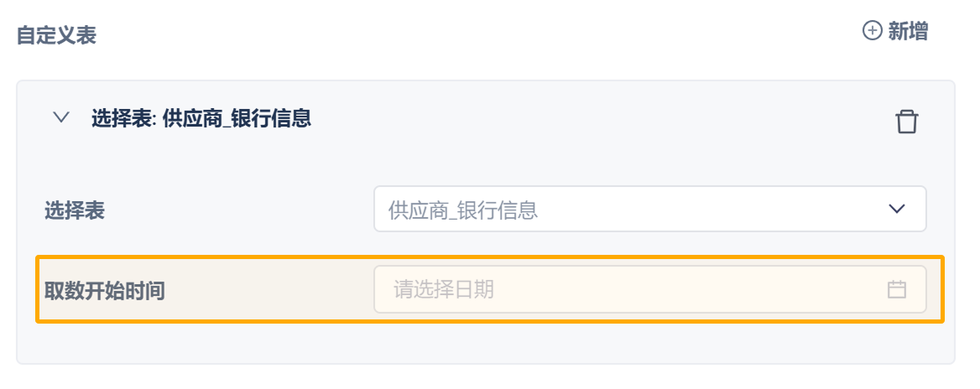This screenshot has width=980, height=389.
Task: Delete the 供应商_银行信息 table via trash icon
Action: click(x=906, y=122)
